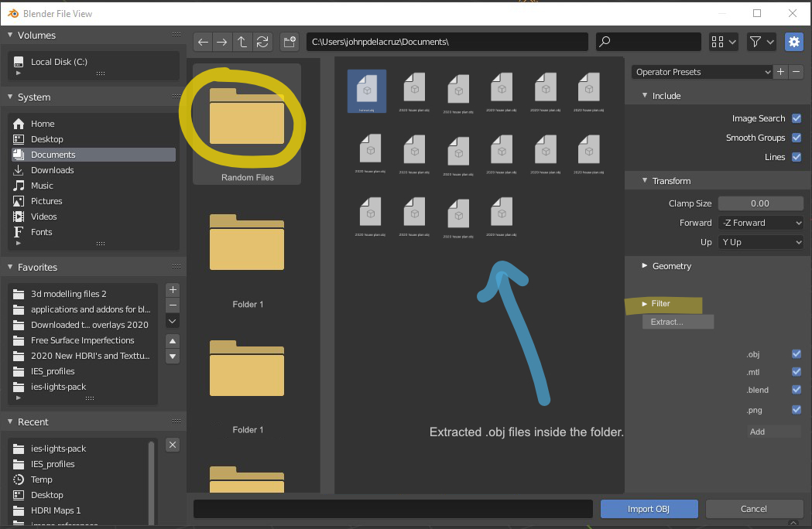Move the selected favorite up
Viewport: 812px width, 529px height.
tap(173, 341)
